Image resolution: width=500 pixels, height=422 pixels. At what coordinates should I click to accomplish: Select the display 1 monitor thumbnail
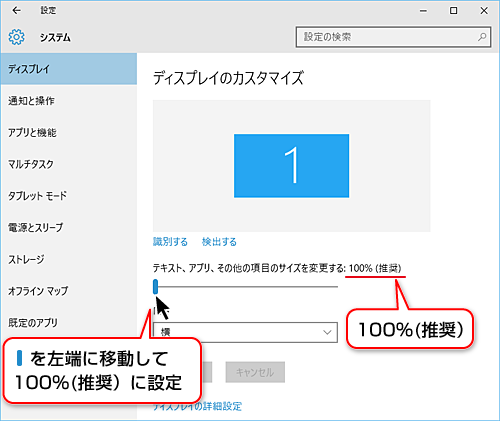coord(291,166)
